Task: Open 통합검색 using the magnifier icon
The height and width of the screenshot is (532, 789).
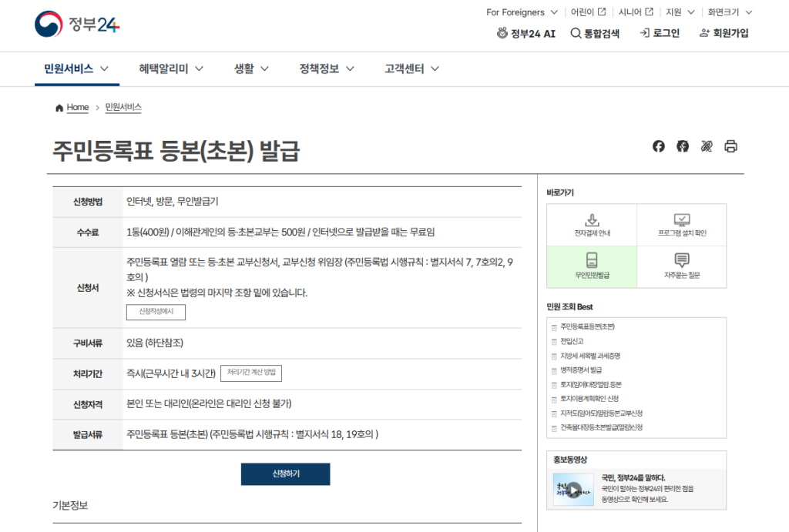Action: tap(596, 33)
